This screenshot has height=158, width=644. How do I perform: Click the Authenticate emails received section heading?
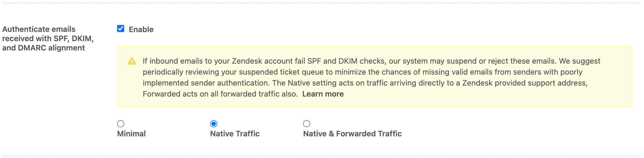tap(48, 38)
